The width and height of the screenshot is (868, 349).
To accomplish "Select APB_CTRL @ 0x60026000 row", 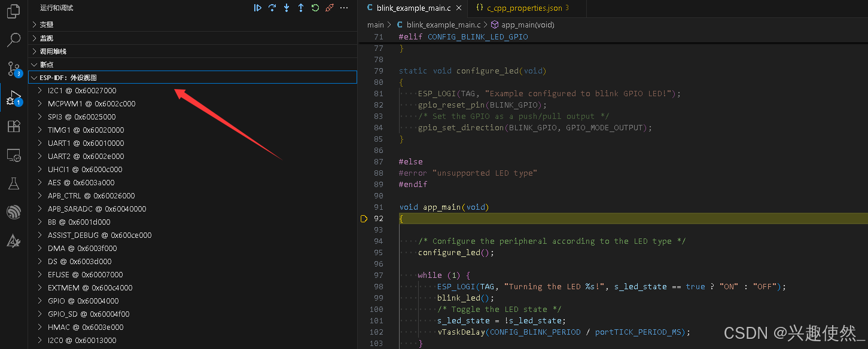I will pyautogui.click(x=193, y=195).
